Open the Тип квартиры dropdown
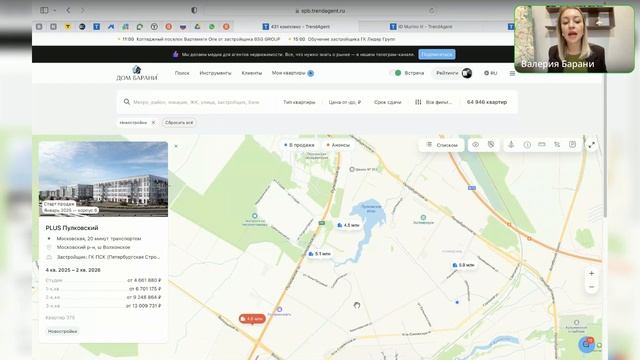 (x=299, y=102)
